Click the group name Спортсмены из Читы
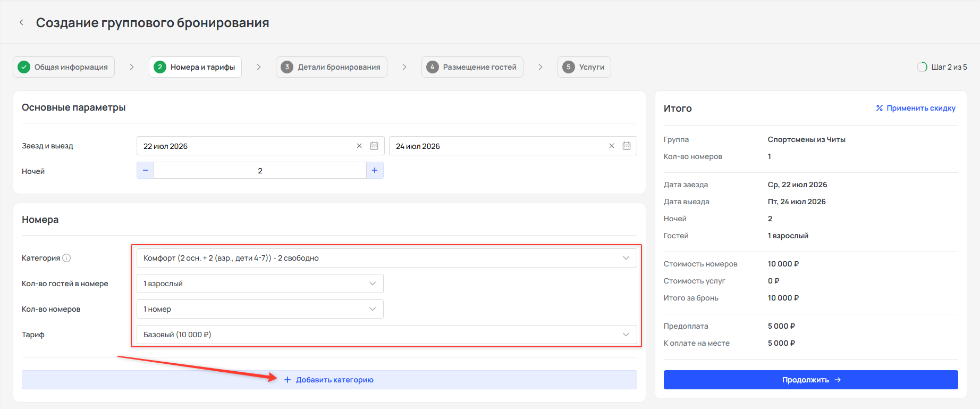Screen dimensions: 980x409 [x=807, y=139]
